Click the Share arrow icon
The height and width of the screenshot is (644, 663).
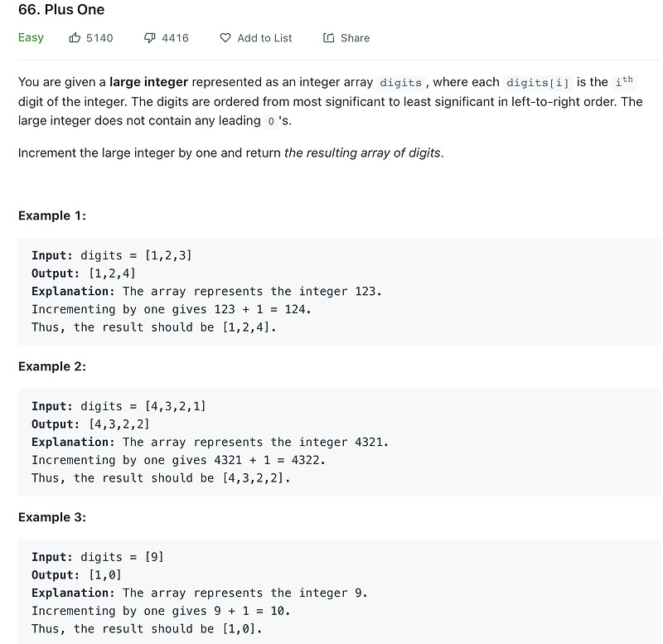328,38
